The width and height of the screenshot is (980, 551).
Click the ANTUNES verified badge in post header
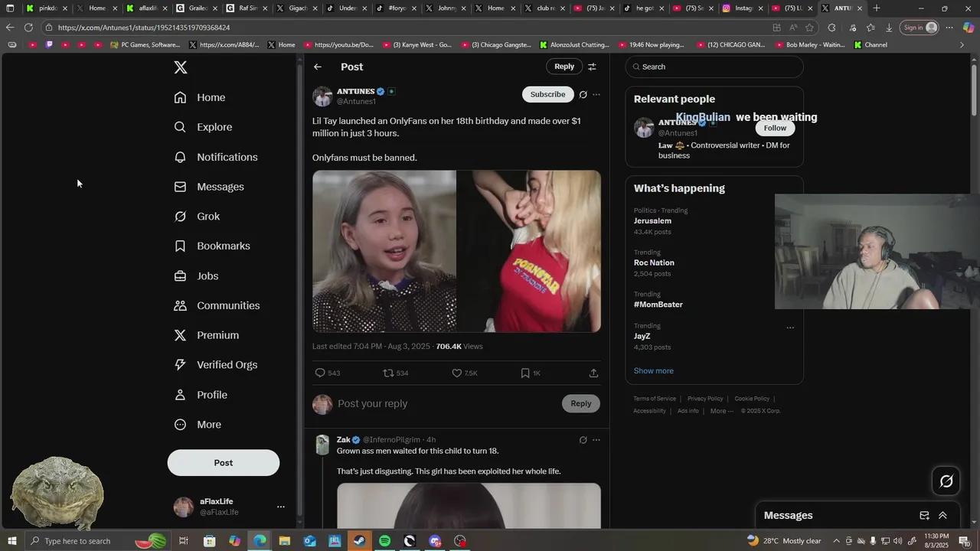381,92
